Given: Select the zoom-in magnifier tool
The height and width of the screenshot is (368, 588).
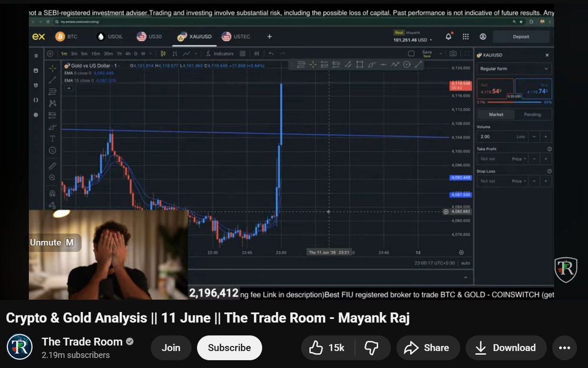Looking at the screenshot, I should click(x=52, y=178).
